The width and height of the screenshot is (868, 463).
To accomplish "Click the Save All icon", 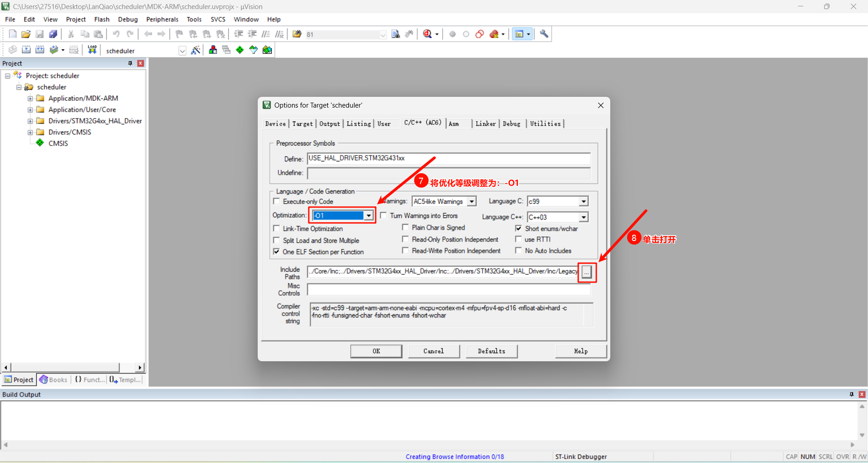I will [x=53, y=34].
